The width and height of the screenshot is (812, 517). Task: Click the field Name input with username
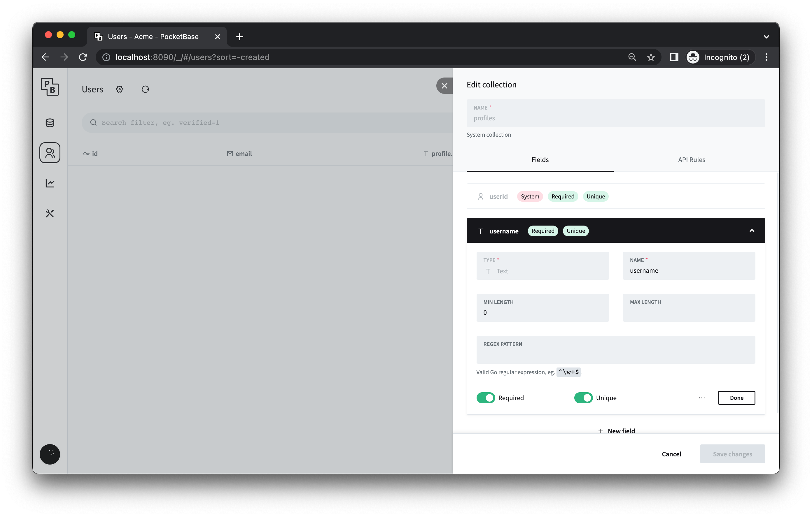click(x=689, y=265)
